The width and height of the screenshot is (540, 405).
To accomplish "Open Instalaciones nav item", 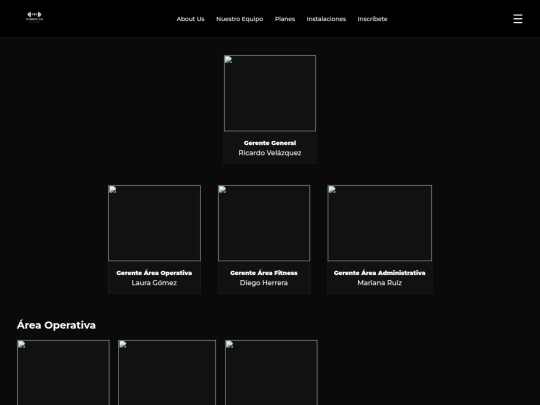I will 326,19.
